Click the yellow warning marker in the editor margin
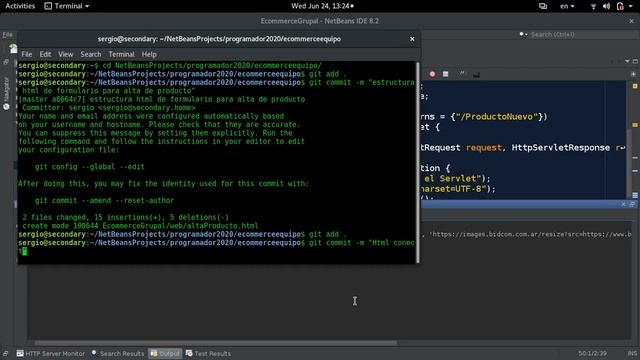This screenshot has height=360, width=640. 635,86
